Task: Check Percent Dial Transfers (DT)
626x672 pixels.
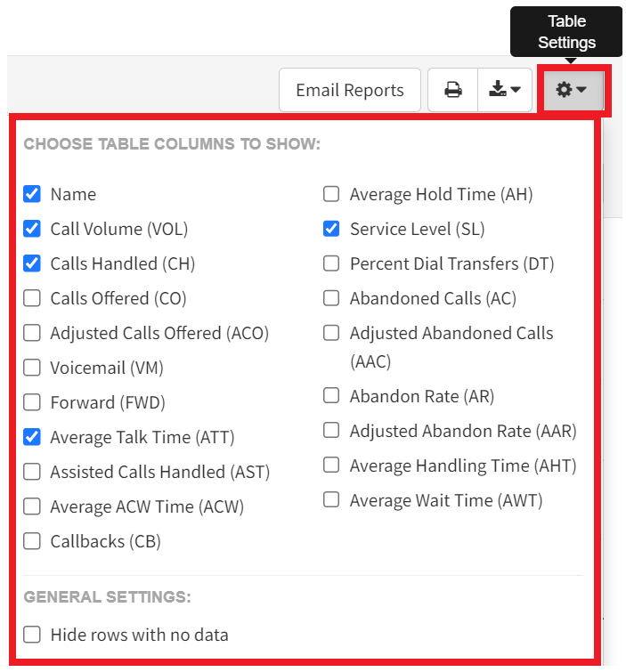Action: [331, 263]
